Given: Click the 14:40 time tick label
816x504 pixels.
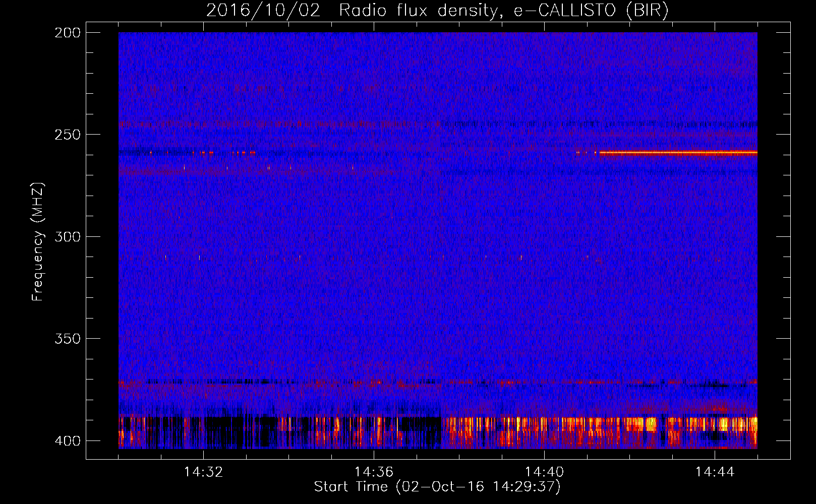Looking at the screenshot, I should pos(544,472).
